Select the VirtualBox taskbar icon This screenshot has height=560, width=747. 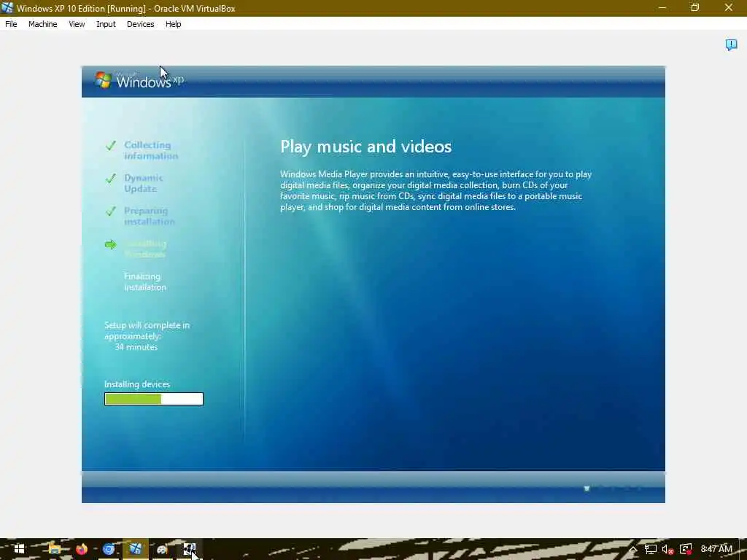(135, 549)
